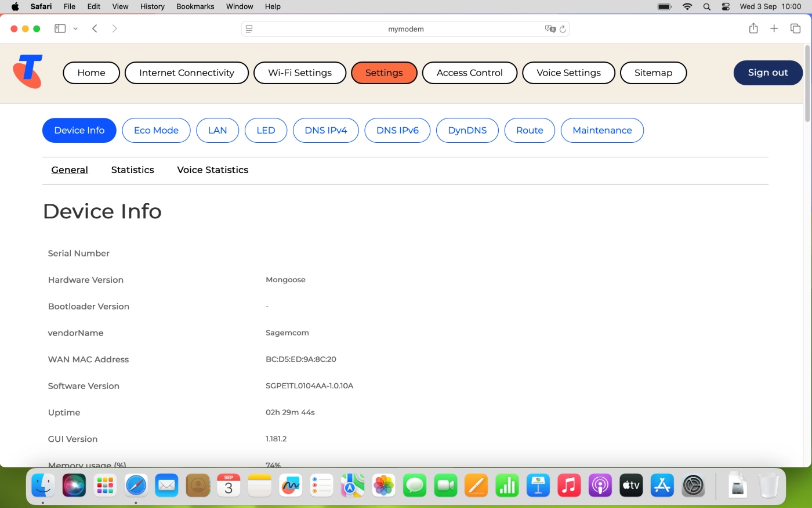Add a new tab with plus icon
Viewport: 812px width, 508px height.
tap(774, 28)
